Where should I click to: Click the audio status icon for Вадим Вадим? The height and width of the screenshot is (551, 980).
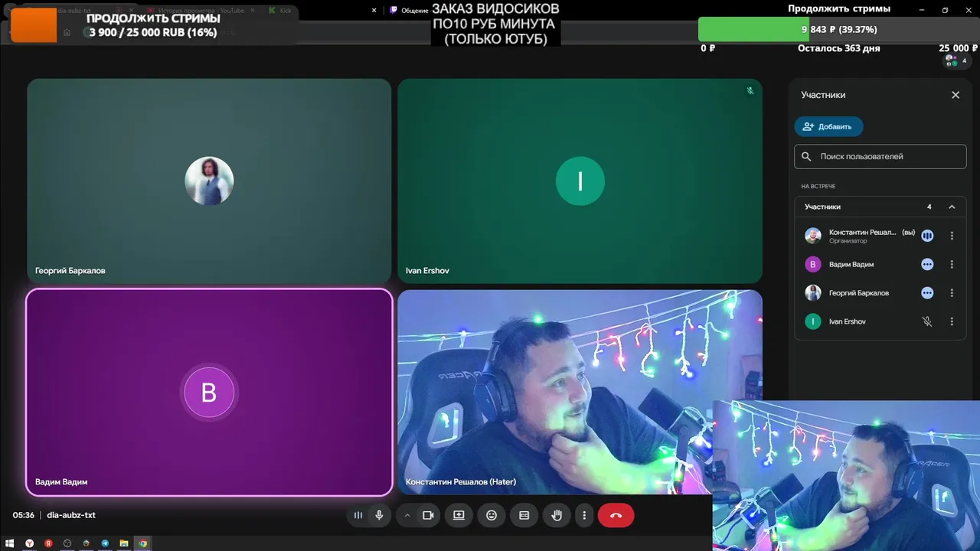coord(927,264)
